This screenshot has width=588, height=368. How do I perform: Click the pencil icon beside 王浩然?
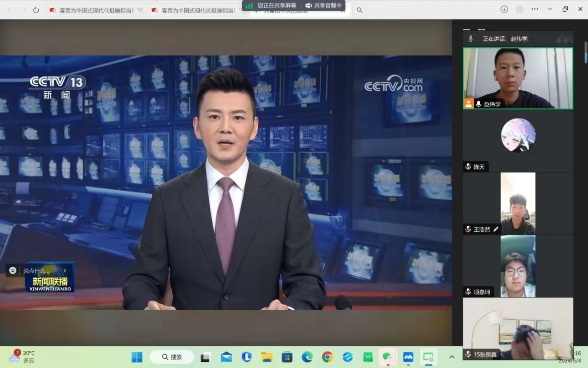pos(496,229)
